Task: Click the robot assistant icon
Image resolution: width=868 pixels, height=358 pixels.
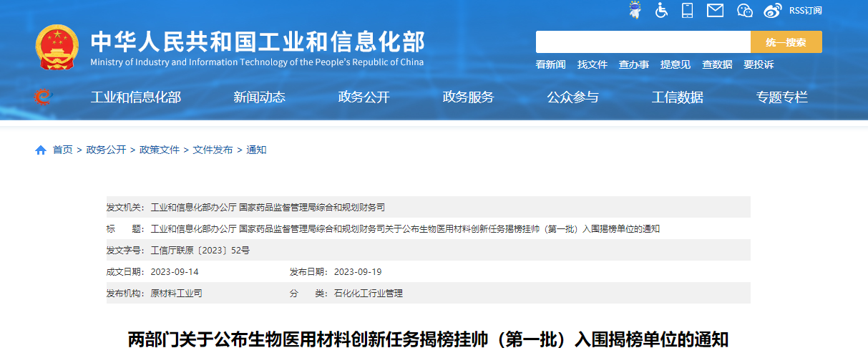Action: point(635,10)
